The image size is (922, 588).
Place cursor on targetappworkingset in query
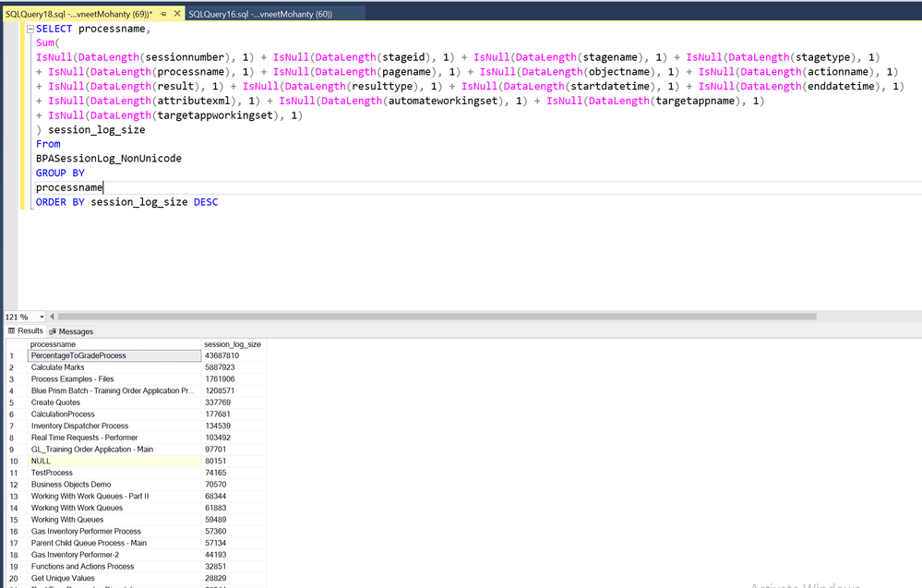pyautogui.click(x=215, y=115)
